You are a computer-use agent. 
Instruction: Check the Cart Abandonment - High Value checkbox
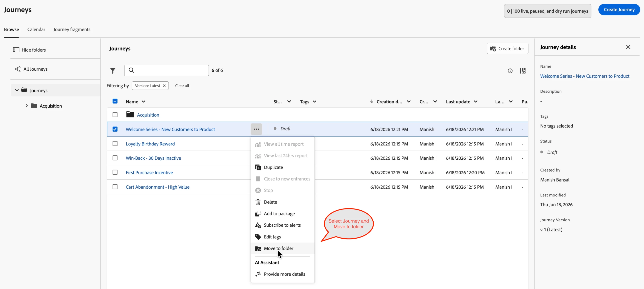click(x=115, y=187)
